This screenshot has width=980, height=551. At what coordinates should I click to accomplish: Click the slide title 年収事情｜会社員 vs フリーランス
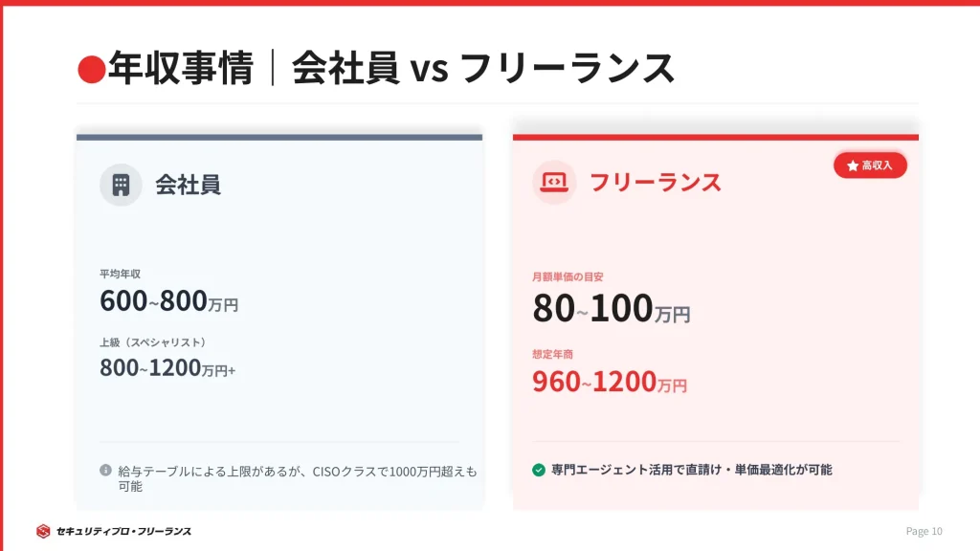(390, 70)
